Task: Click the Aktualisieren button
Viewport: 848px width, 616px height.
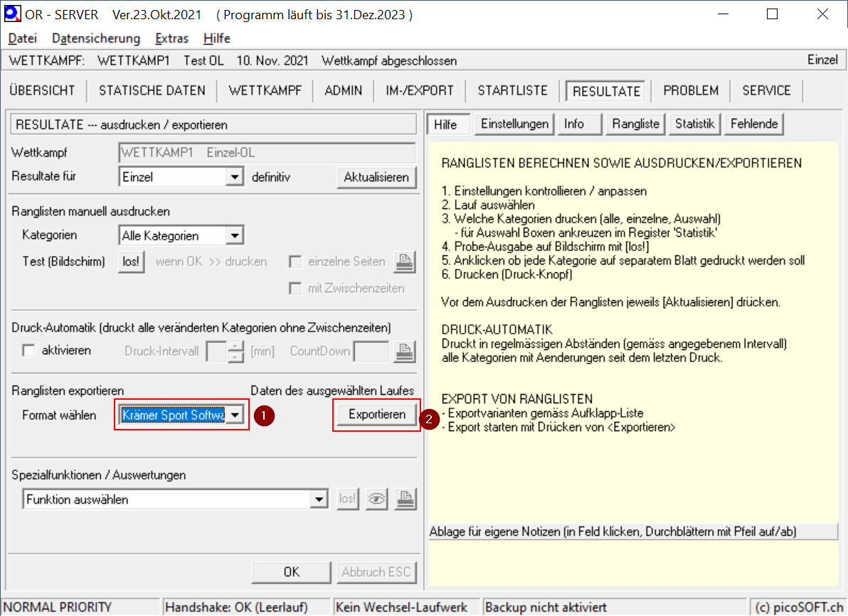Action: coord(376,176)
